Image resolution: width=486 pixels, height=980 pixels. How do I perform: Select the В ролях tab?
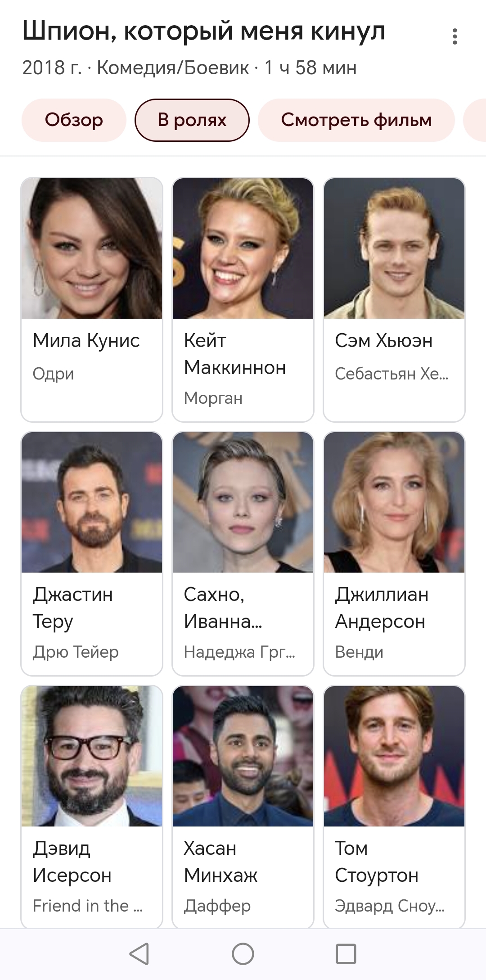coord(192,120)
